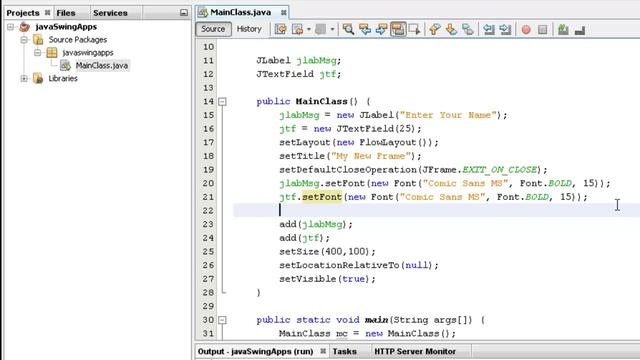
Task: Collapse the javaSwingApps project node
Action: pyautogui.click(x=11, y=27)
